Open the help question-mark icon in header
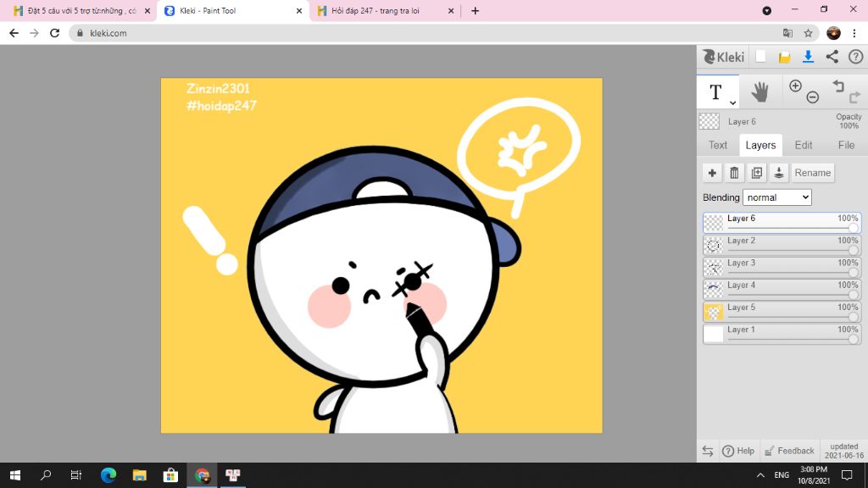 856,57
